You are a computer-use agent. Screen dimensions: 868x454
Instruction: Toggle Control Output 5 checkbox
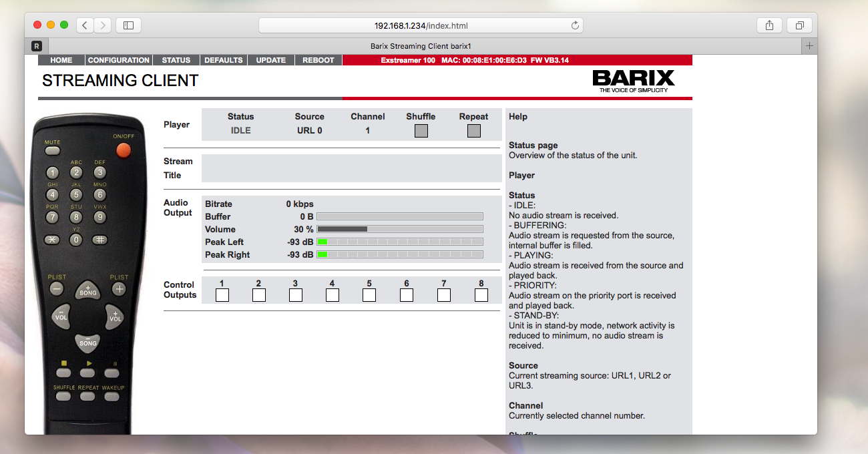coord(369,295)
